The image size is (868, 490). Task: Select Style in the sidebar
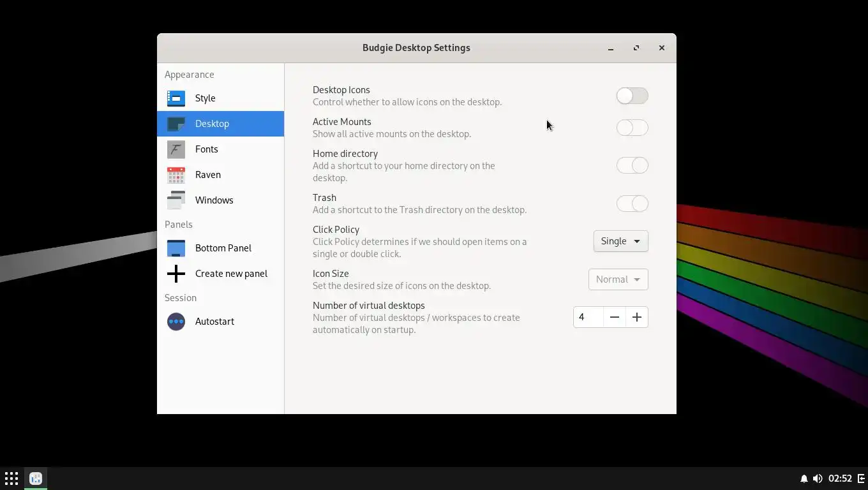[x=220, y=98]
